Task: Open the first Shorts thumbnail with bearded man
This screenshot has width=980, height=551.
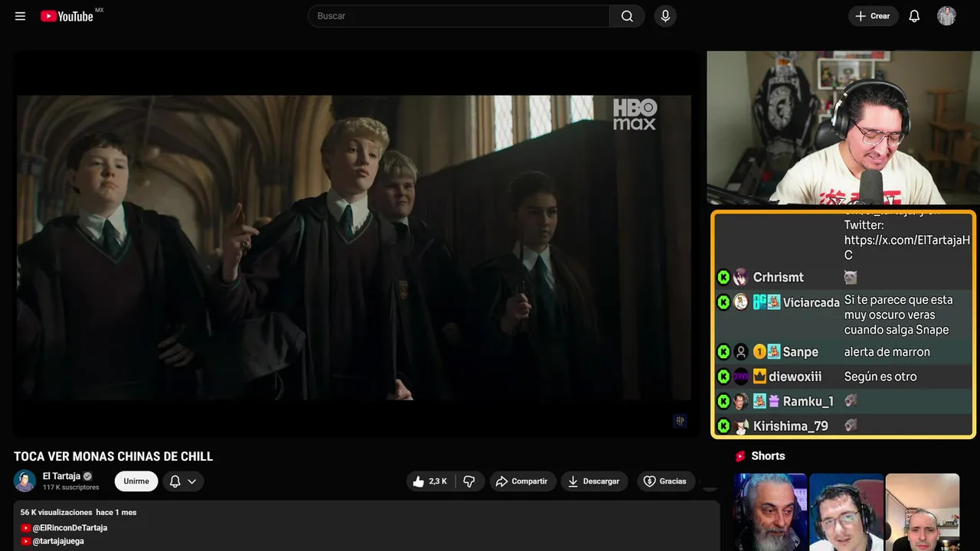Action: [x=770, y=512]
